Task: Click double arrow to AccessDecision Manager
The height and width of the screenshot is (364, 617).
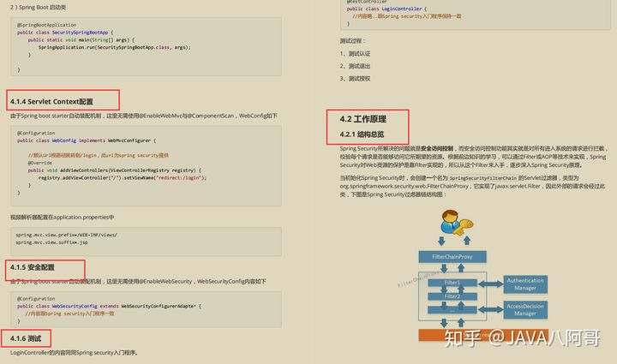Action: (x=490, y=310)
